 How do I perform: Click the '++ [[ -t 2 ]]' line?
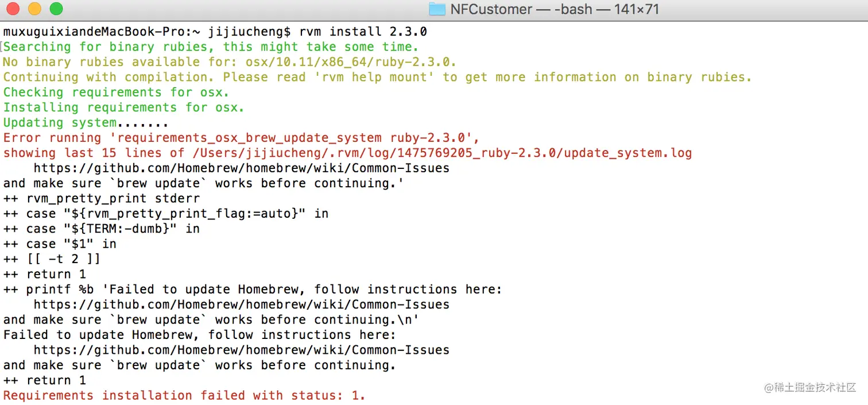(x=52, y=259)
